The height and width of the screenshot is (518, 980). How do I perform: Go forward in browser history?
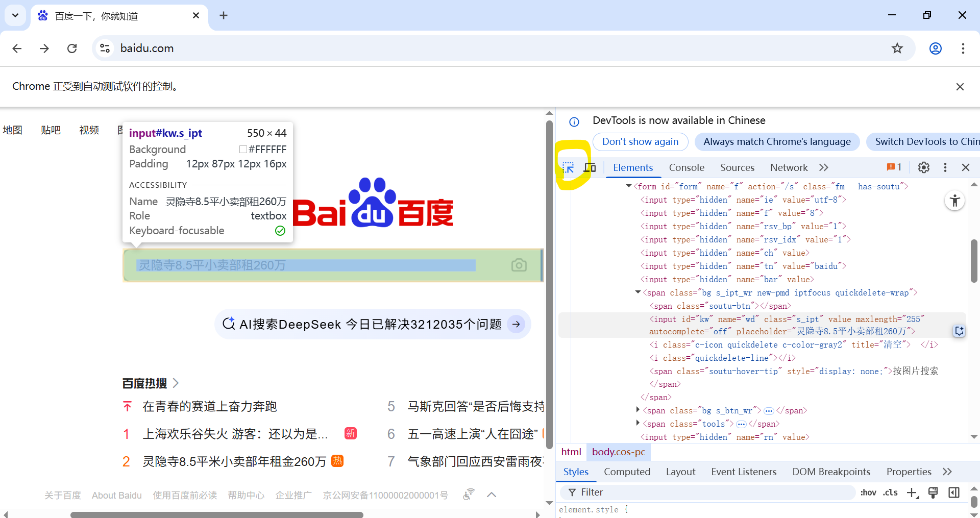tap(44, 48)
